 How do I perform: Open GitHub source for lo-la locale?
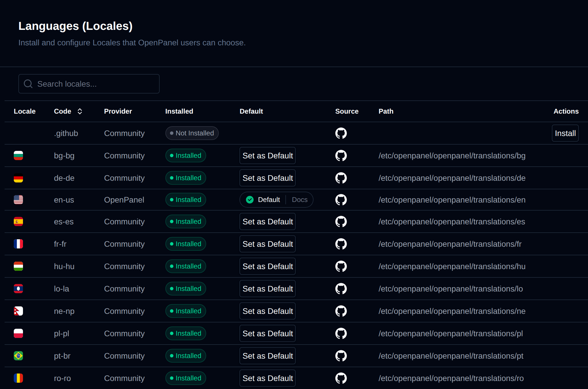click(x=341, y=289)
